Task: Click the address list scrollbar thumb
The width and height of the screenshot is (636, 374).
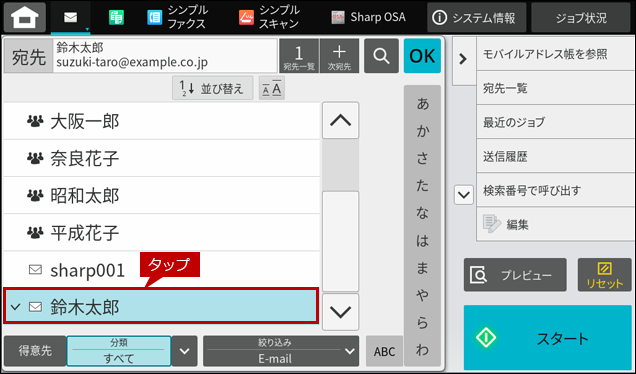Action: coord(341,241)
